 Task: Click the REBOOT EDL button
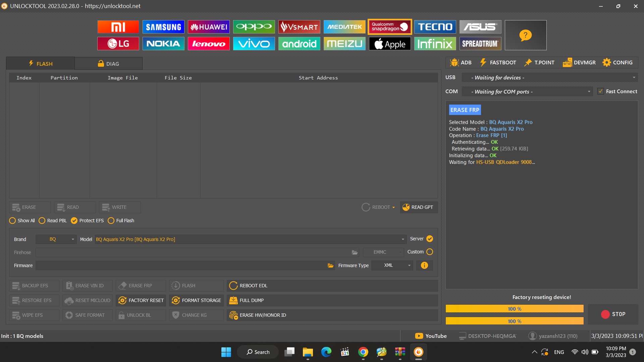(332, 286)
